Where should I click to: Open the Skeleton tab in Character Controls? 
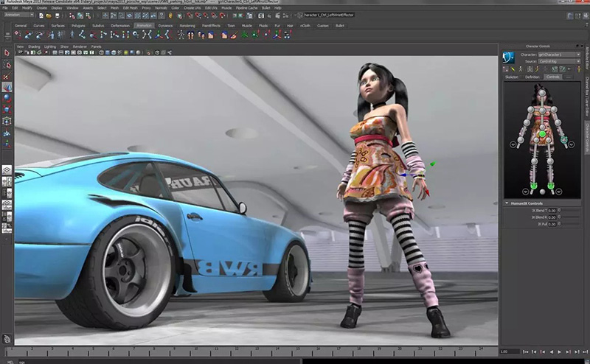512,77
